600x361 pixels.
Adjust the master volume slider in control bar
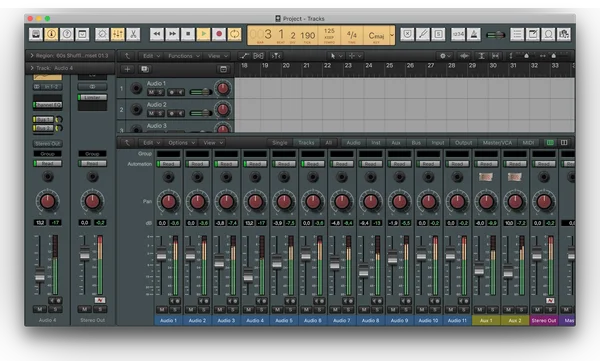(x=496, y=35)
